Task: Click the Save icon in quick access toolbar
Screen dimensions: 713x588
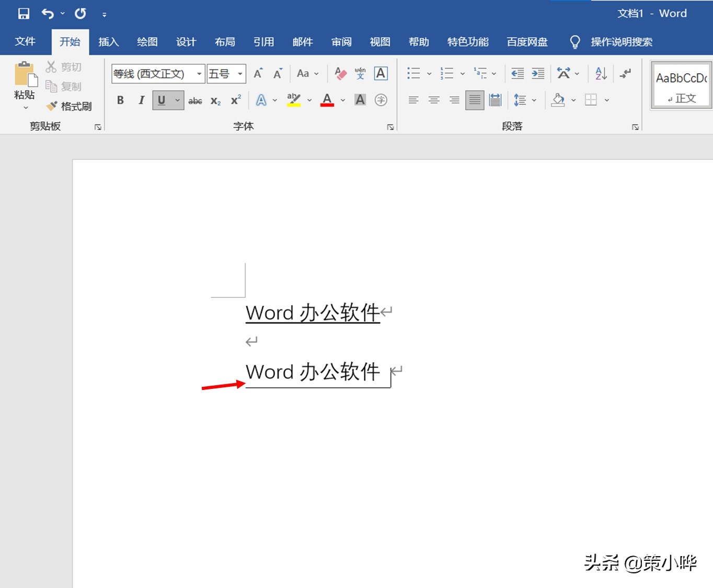Action: coord(24,14)
